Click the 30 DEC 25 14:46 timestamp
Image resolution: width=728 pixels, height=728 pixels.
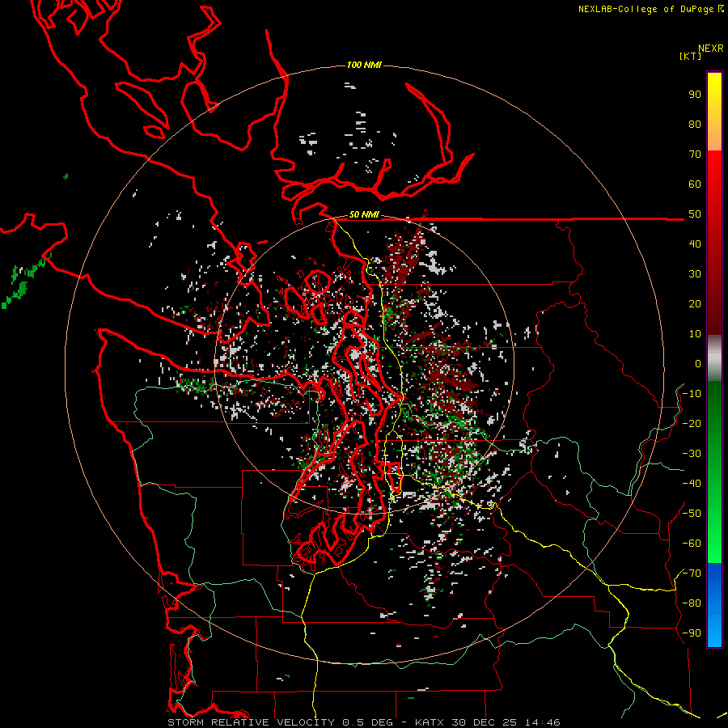(x=506, y=722)
